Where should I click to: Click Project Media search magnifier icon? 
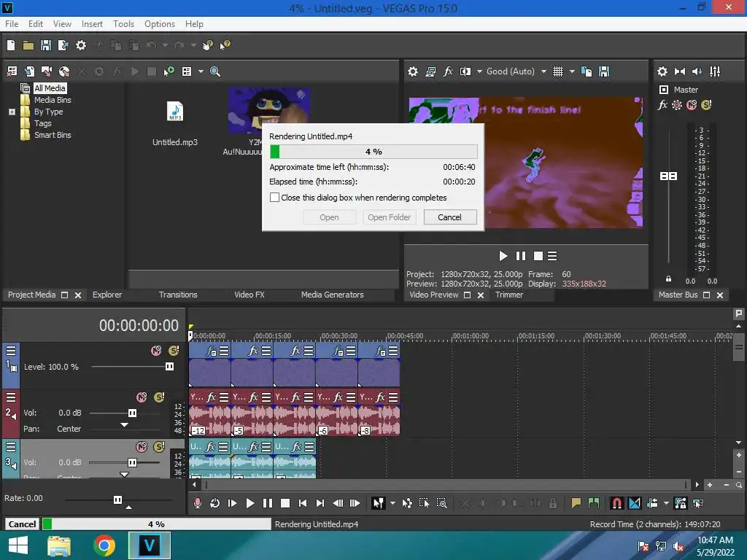215,71
